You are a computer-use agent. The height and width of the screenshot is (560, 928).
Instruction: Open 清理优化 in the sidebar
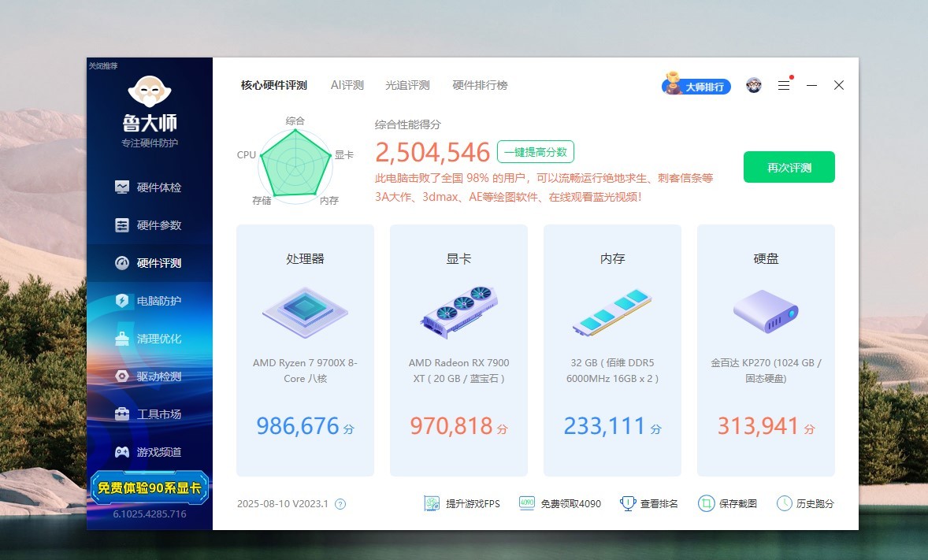[x=149, y=339]
